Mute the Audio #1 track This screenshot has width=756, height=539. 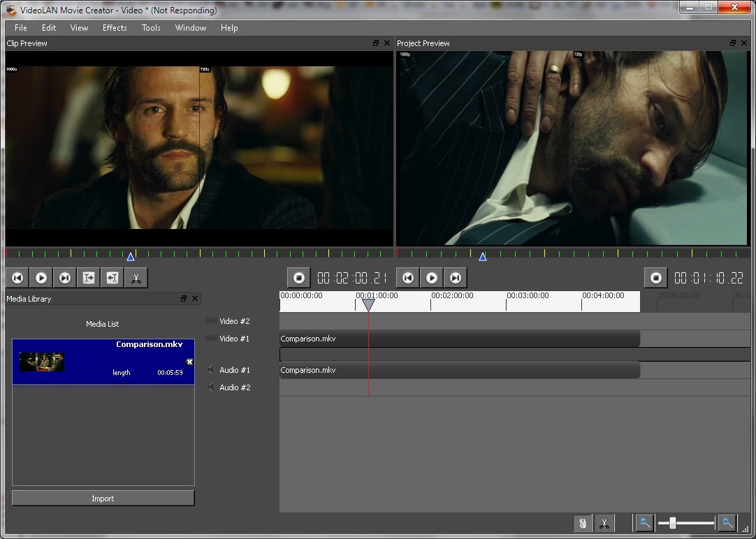coord(210,370)
